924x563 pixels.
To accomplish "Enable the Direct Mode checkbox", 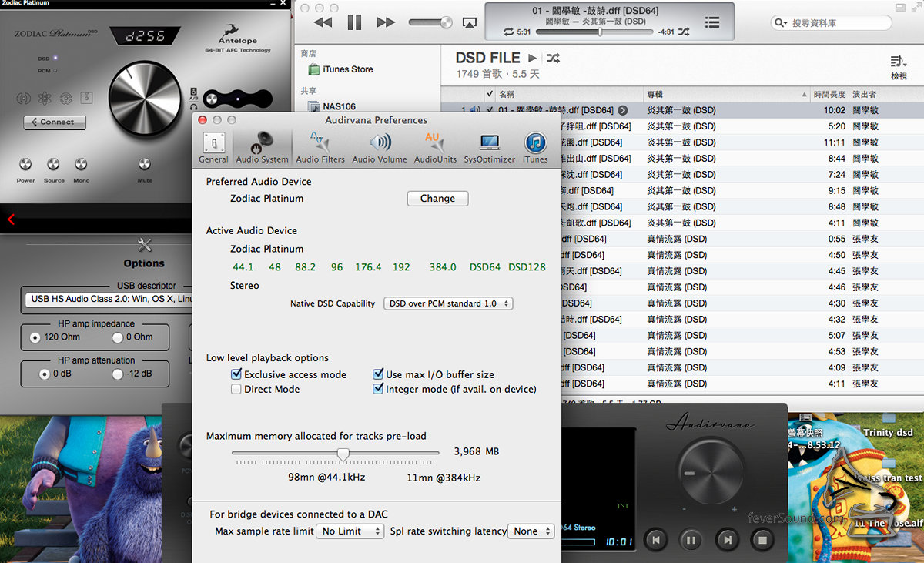I will 236,389.
